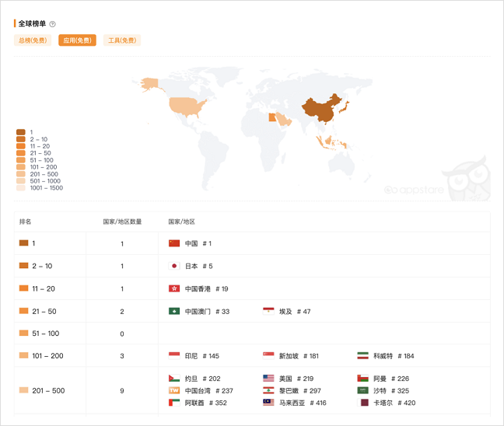Screen dimensions: 504x426
Task: Click the 中国澳门 # 33 entry
Action: 208,311
